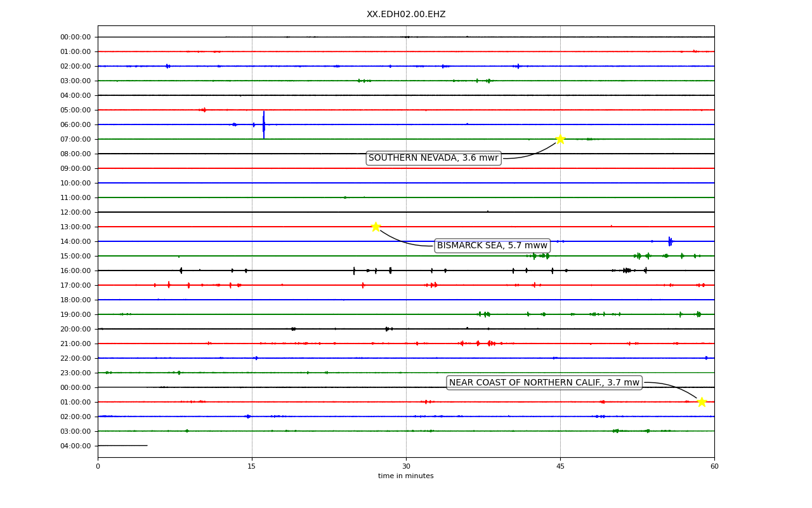Select the BISMARCK SEA, 5.7 mww annotation
The height and width of the screenshot is (508, 812).
click(492, 246)
